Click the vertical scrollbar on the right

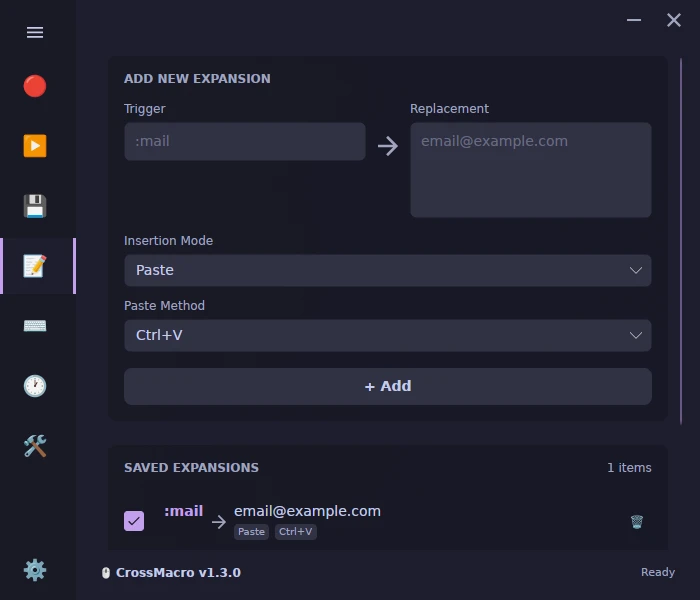681,241
